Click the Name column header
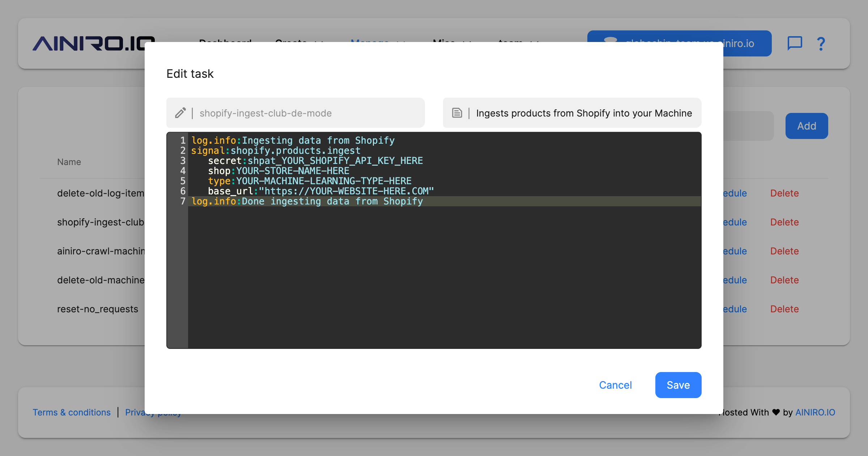868x456 pixels. click(69, 162)
